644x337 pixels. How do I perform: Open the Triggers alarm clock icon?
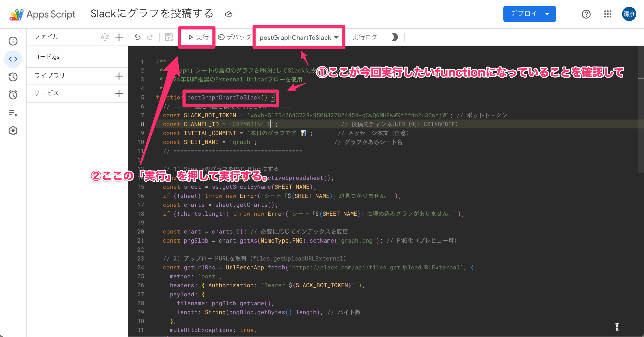(x=13, y=95)
